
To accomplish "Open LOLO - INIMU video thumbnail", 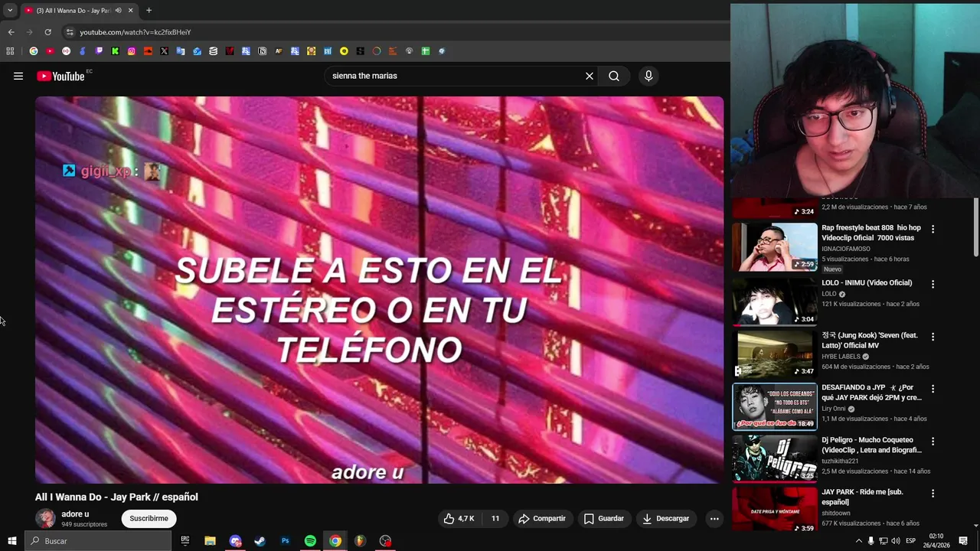I will coord(775,301).
